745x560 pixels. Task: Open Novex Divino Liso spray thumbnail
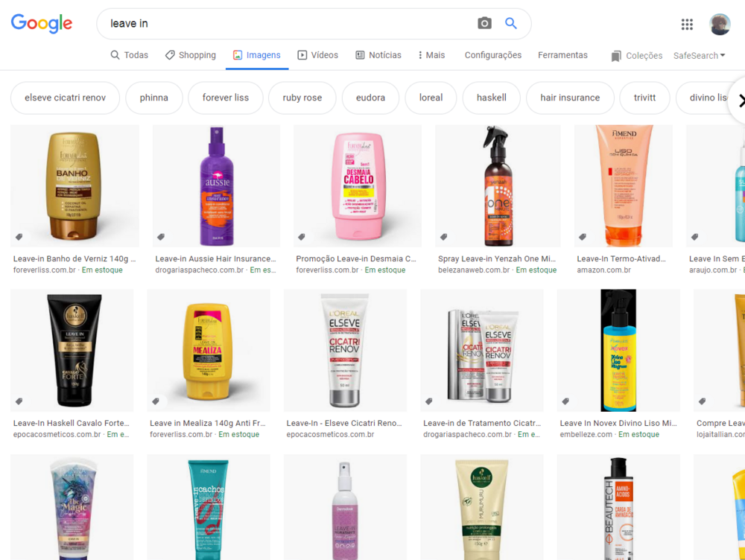point(618,351)
